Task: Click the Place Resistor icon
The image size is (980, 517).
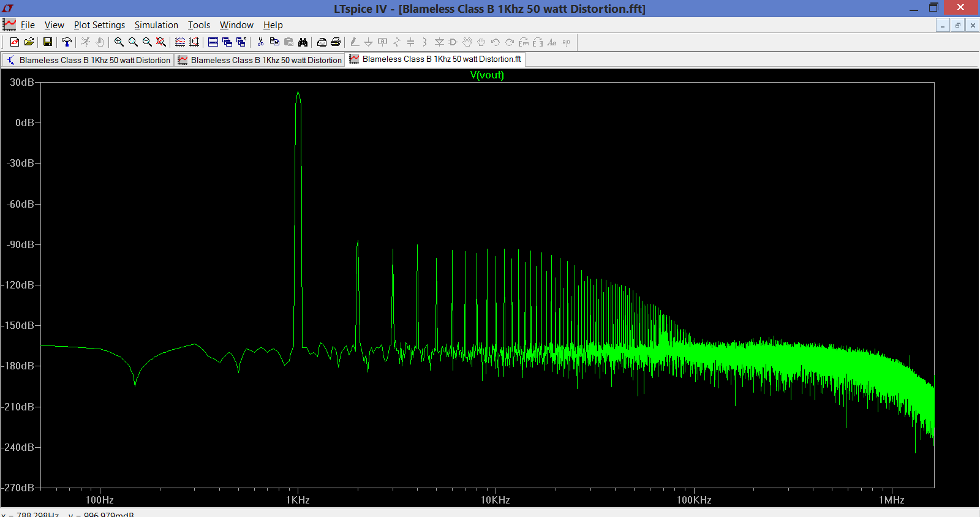Action: (397, 42)
